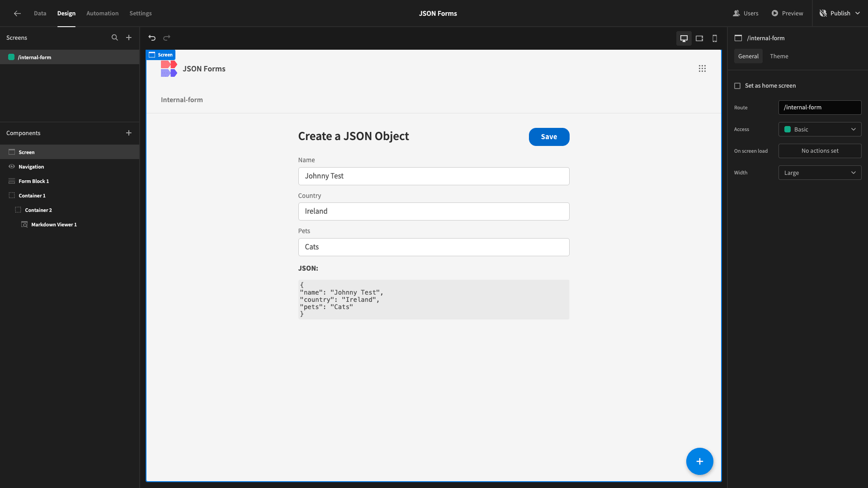Open the app grid menu icon
Viewport: 868px width, 488px height.
[702, 69]
